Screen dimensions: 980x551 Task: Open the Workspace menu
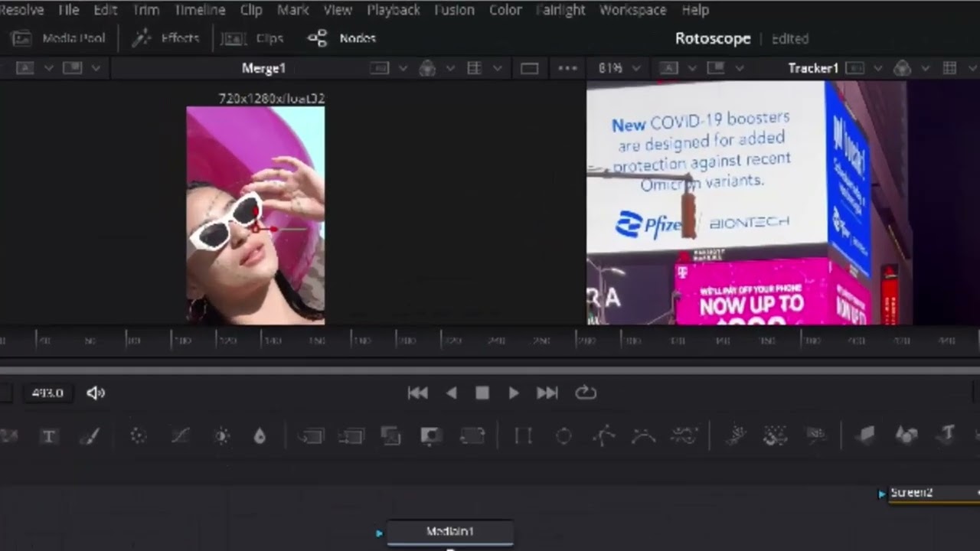[632, 10]
